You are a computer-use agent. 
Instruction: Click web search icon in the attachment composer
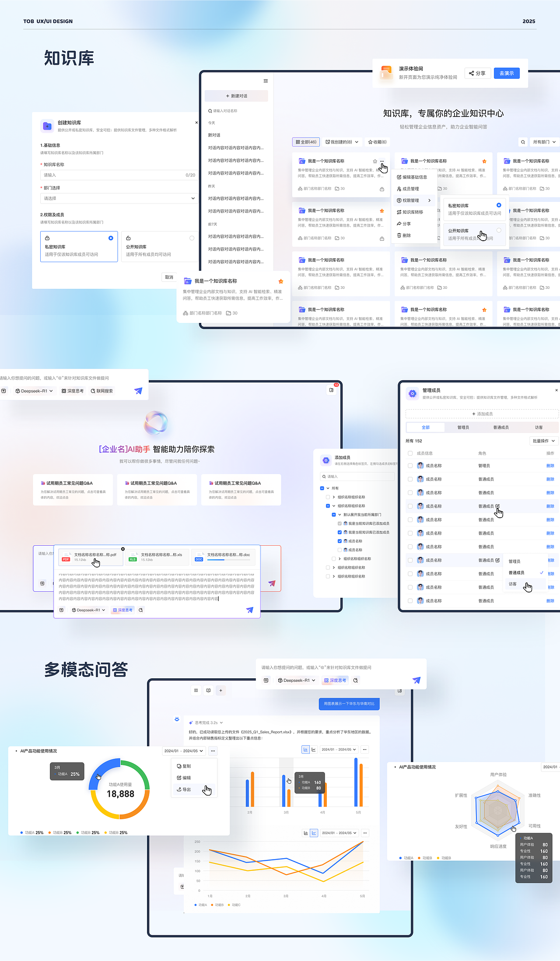pyautogui.click(x=141, y=610)
